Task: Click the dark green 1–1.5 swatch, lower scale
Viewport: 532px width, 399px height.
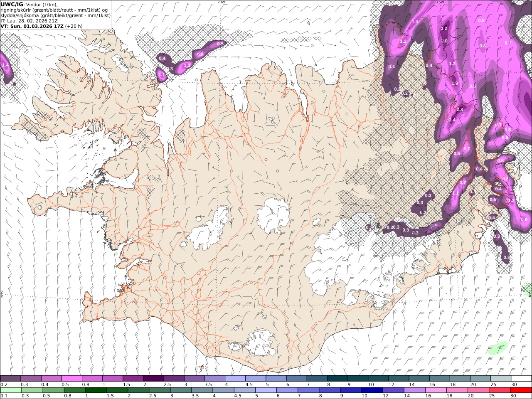Action: click(x=96, y=390)
